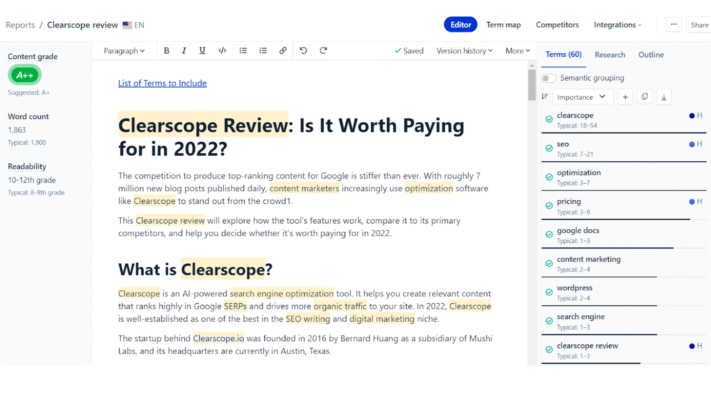Toggle bold formatting in the editor toolbar
The height and width of the screenshot is (400, 711).
[166, 51]
